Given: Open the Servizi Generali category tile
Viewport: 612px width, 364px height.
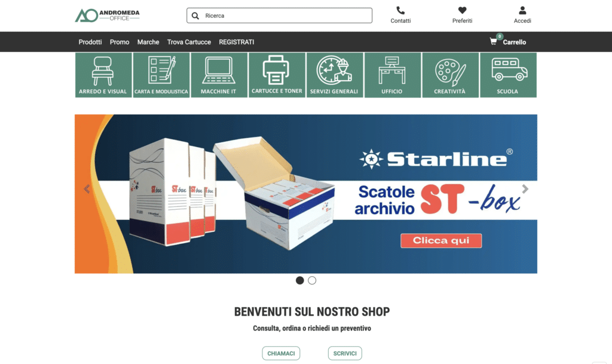Looking at the screenshot, I should 335,75.
